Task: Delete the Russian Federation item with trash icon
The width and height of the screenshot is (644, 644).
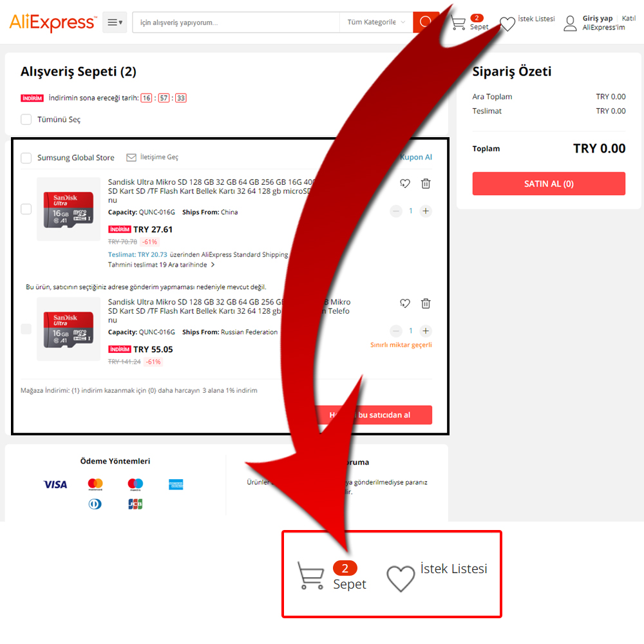Action: point(426,303)
